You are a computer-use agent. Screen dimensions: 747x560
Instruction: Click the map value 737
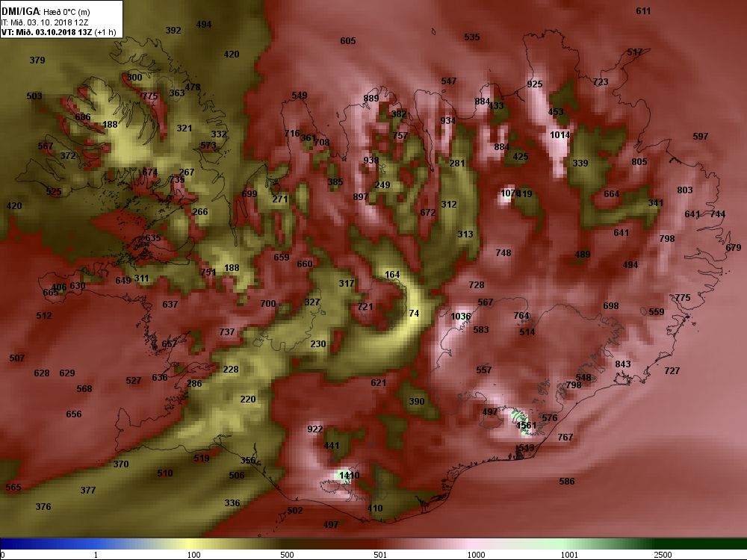click(x=227, y=332)
